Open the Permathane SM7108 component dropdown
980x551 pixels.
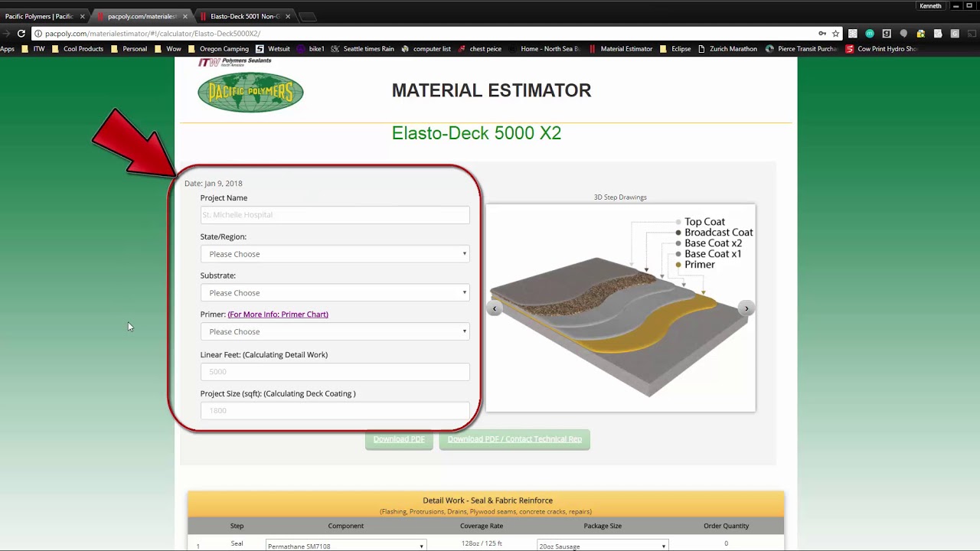346,546
